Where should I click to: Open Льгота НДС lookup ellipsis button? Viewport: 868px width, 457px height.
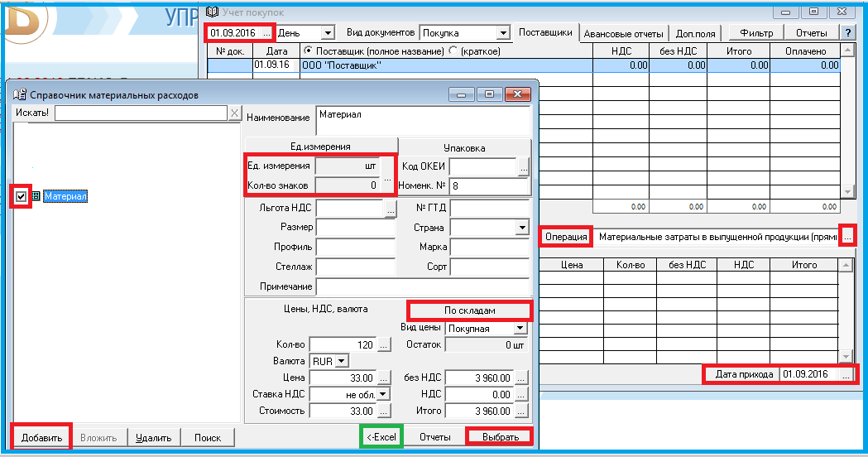tap(391, 209)
